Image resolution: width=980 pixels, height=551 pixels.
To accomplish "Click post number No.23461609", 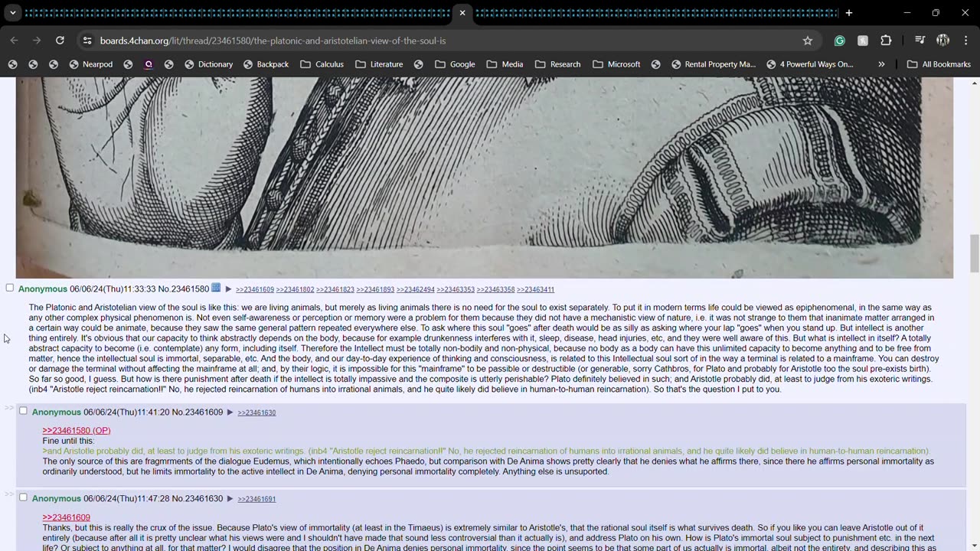I will [198, 412].
